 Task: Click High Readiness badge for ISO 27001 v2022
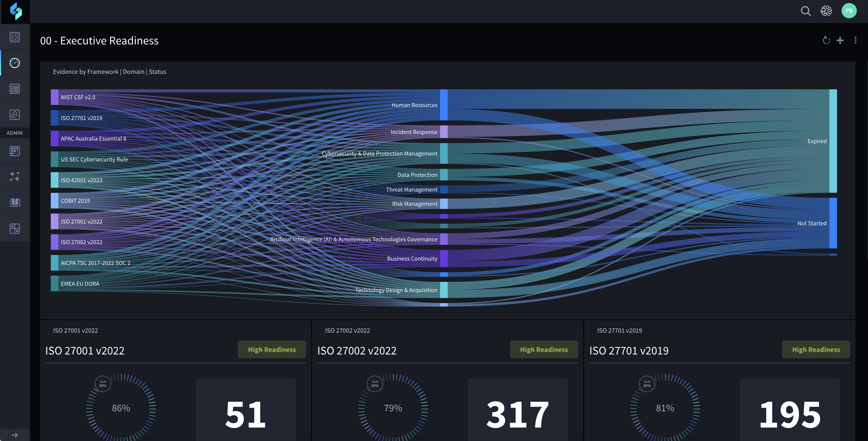pos(272,349)
